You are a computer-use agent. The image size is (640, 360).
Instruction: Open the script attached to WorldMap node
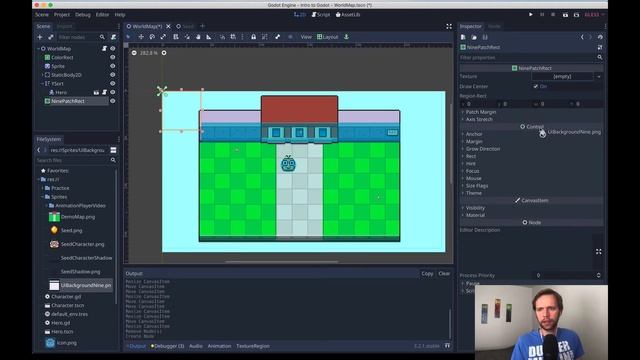104,49
